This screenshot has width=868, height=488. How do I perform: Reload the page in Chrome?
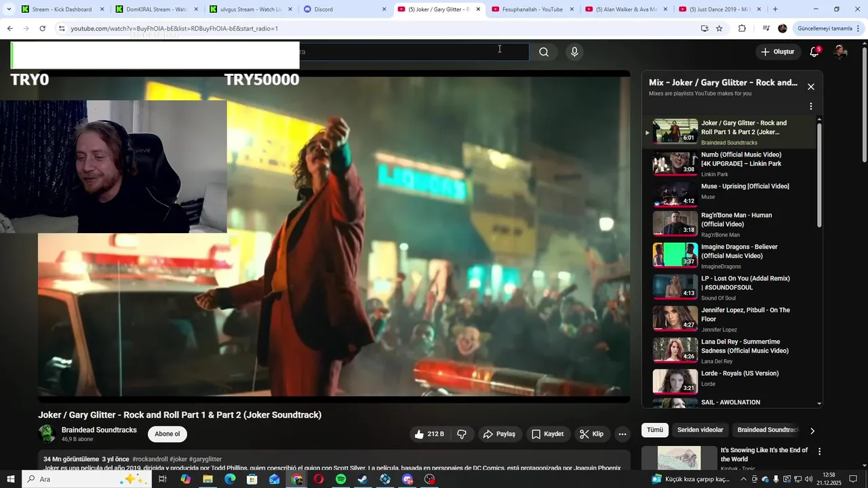pos(42,28)
